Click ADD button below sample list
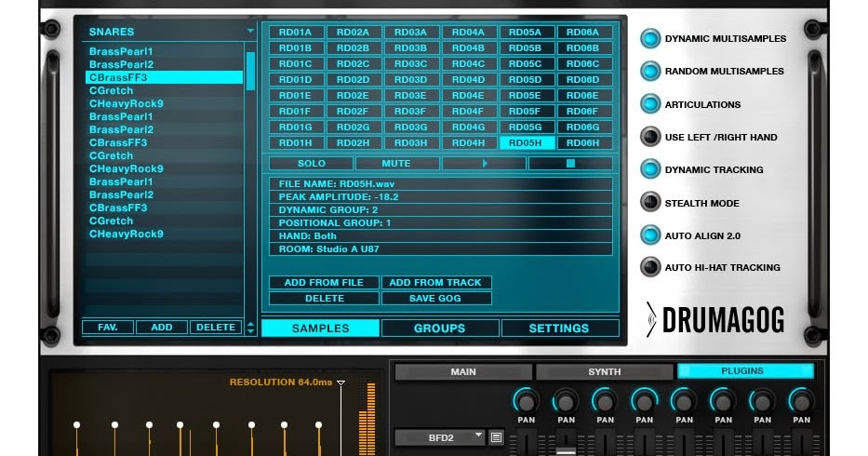Screen dimensions: 868x456 (x=162, y=328)
